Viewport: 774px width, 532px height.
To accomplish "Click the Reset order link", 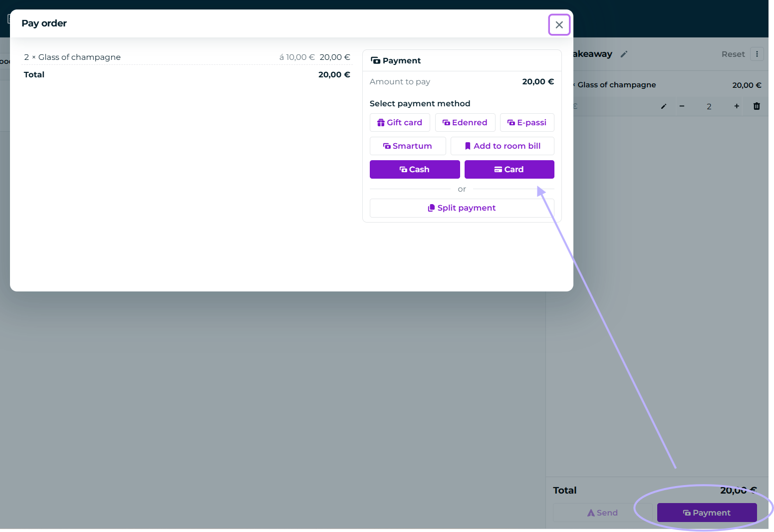I will point(733,54).
